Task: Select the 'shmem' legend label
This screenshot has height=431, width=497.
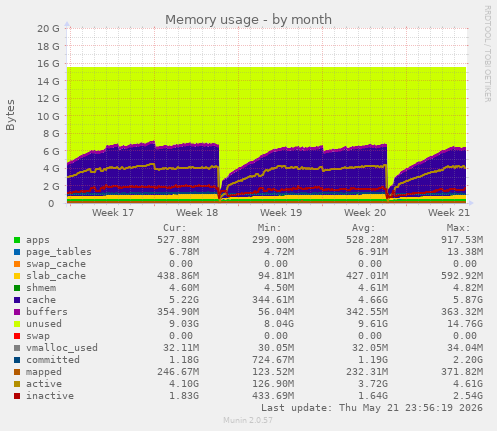Action: (x=41, y=288)
